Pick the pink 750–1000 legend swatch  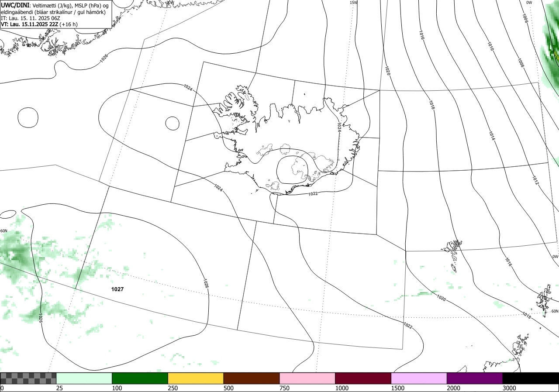point(307,378)
